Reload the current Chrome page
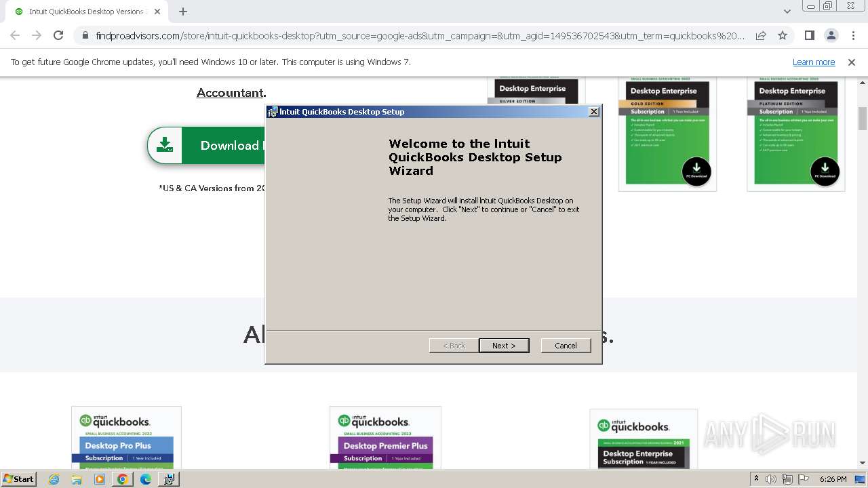The width and height of the screenshot is (868, 488). pos(58,35)
